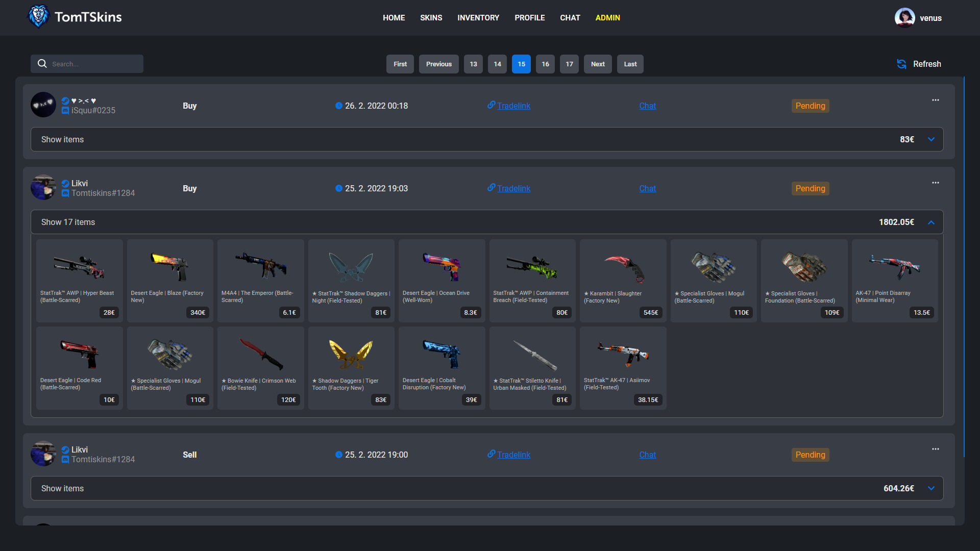Click Likvi avatar in Sell order
The height and width of the screenshot is (551, 980).
pyautogui.click(x=43, y=454)
